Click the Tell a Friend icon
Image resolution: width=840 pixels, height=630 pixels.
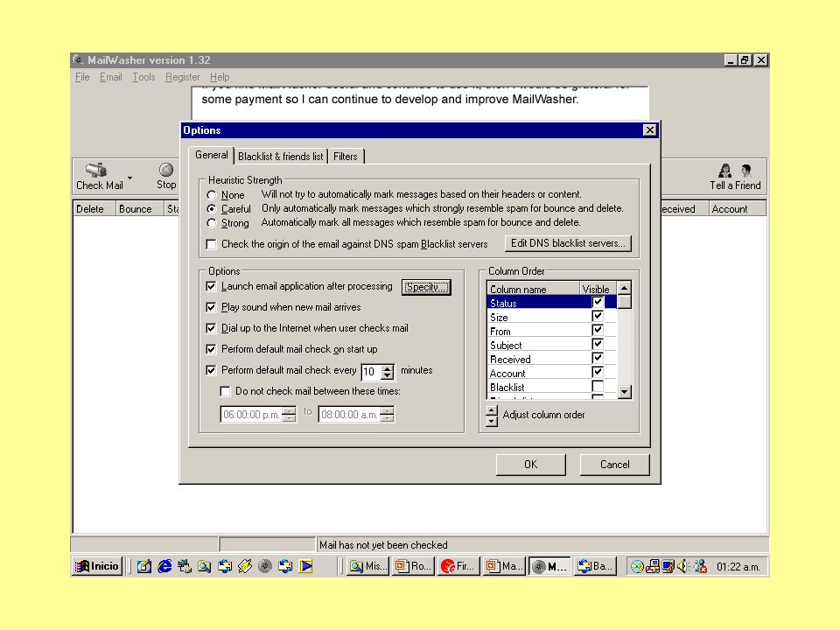735,171
